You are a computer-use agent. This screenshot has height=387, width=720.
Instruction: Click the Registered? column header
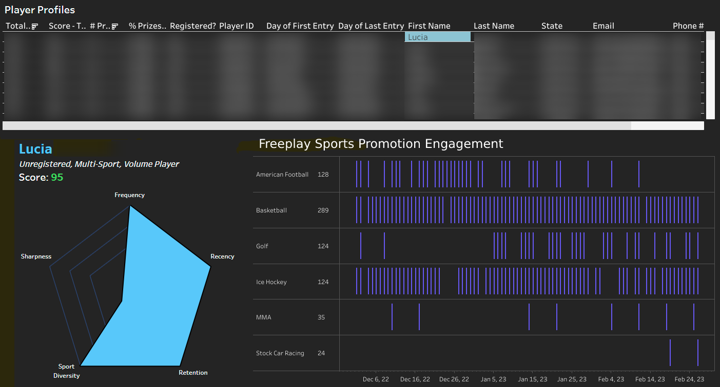[193, 26]
